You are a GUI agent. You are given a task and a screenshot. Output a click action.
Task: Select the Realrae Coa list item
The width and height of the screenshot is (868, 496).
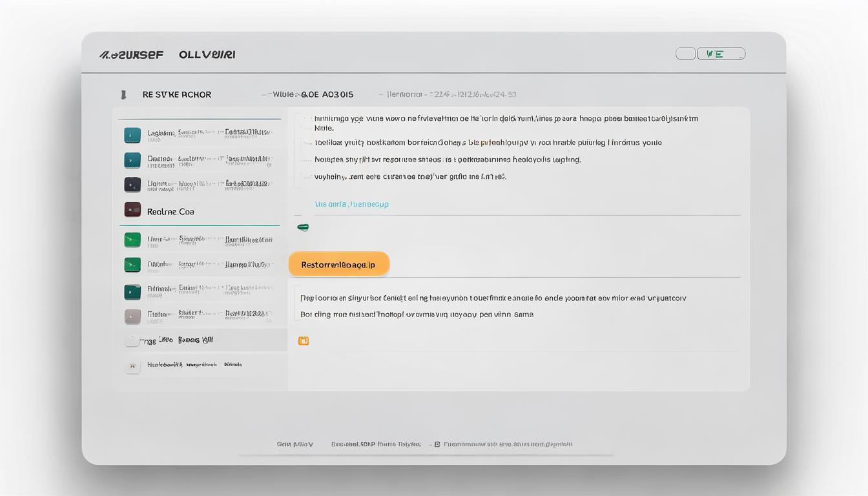click(x=170, y=212)
